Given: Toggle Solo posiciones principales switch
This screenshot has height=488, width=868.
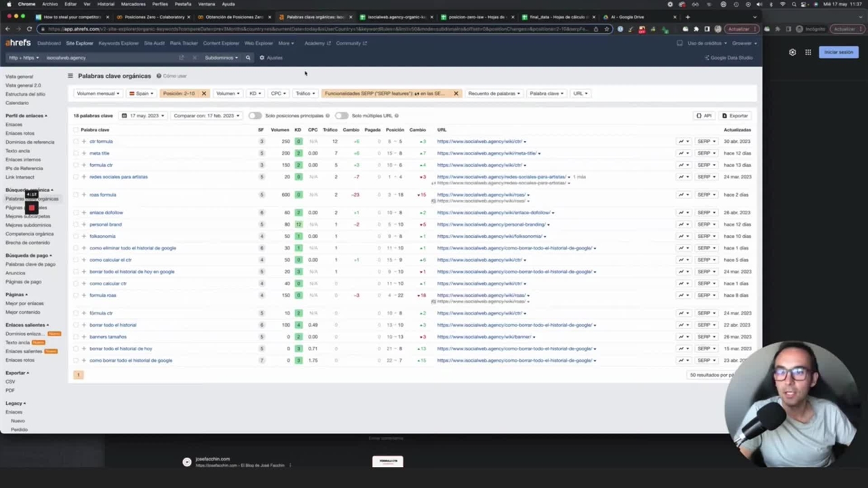Looking at the screenshot, I should click(255, 116).
